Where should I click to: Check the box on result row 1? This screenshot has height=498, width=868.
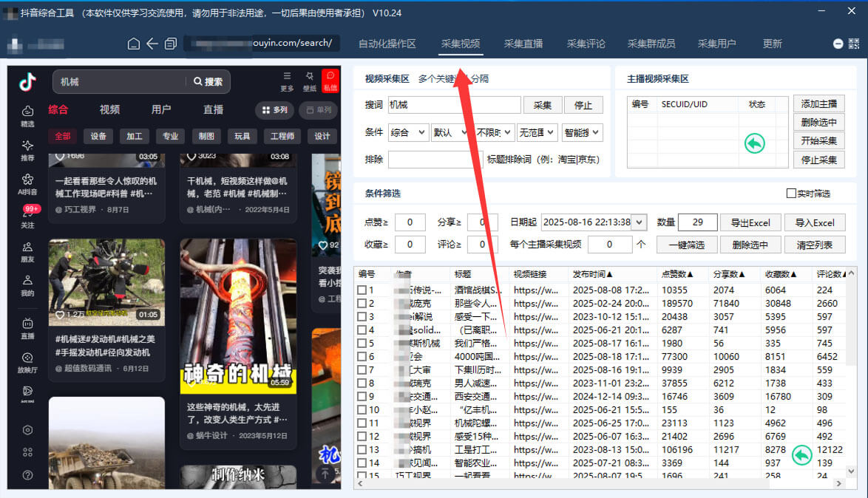point(362,290)
